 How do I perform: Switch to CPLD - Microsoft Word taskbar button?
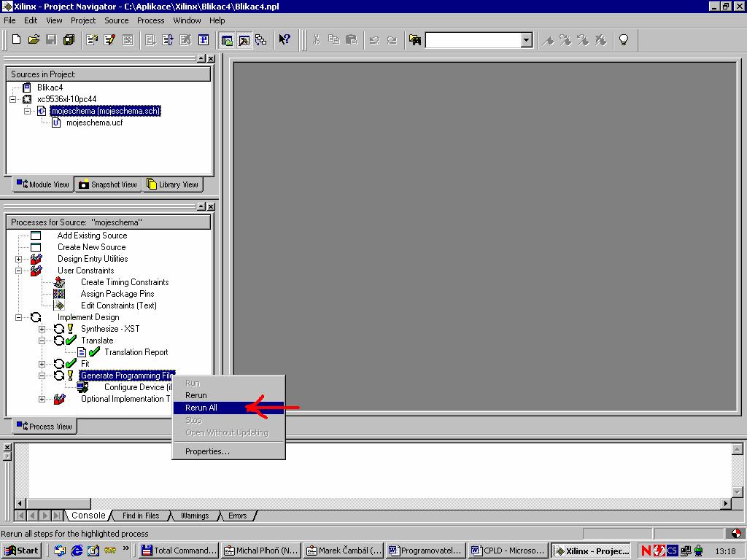tap(508, 551)
